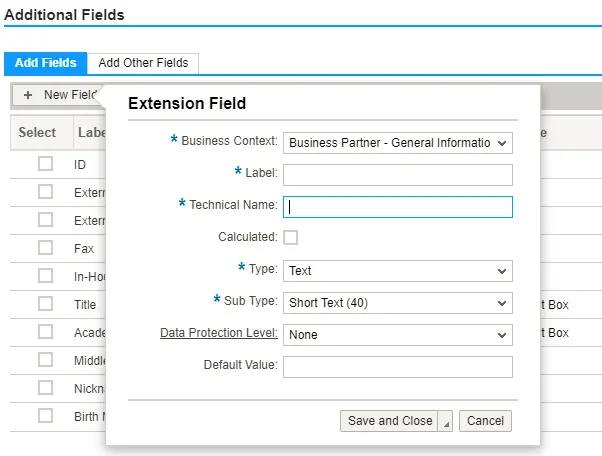Open the Add Other Fields tab
The width and height of the screenshot is (602, 456).
click(x=143, y=63)
